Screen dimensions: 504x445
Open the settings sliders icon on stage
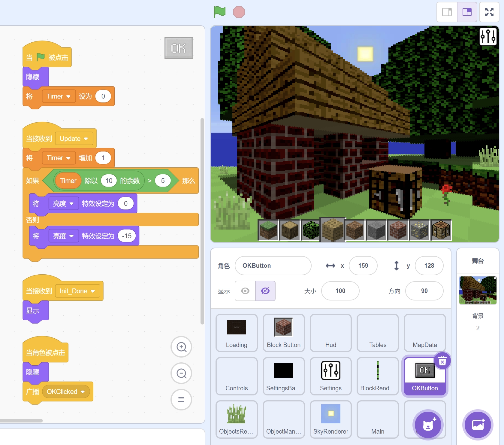(x=488, y=36)
